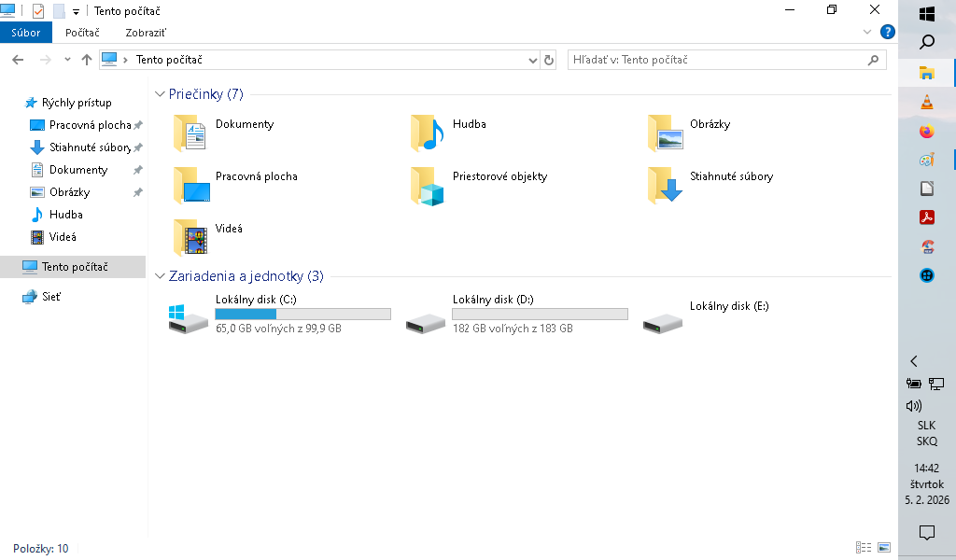Go to Stiahnuté súbory in Quick access

(x=90, y=147)
